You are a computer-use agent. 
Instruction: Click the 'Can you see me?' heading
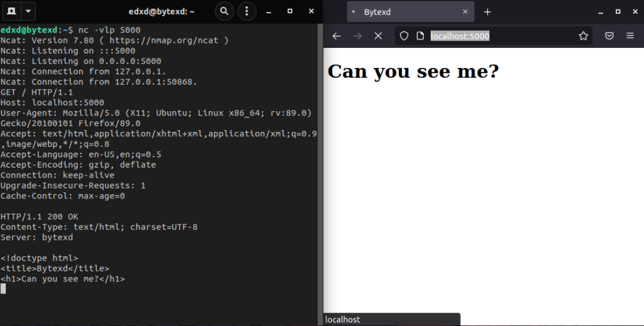tap(413, 72)
